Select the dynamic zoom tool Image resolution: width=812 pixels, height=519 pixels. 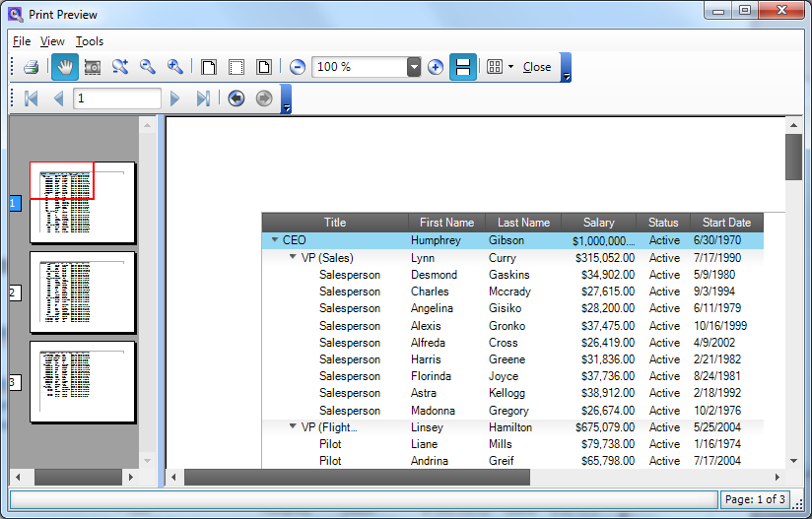click(120, 67)
